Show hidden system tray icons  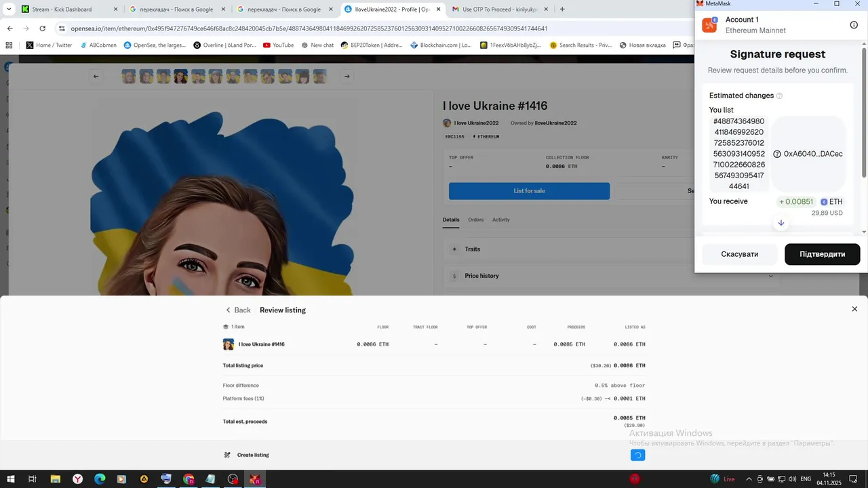pos(749,479)
